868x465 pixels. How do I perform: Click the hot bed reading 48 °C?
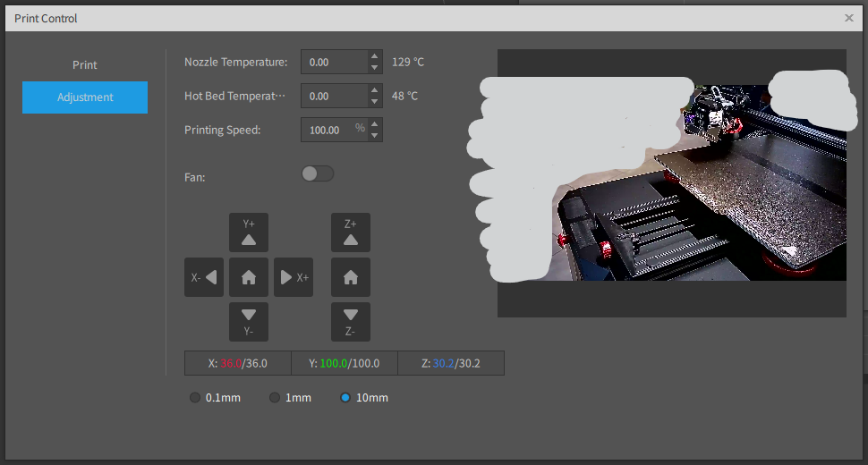[404, 97]
